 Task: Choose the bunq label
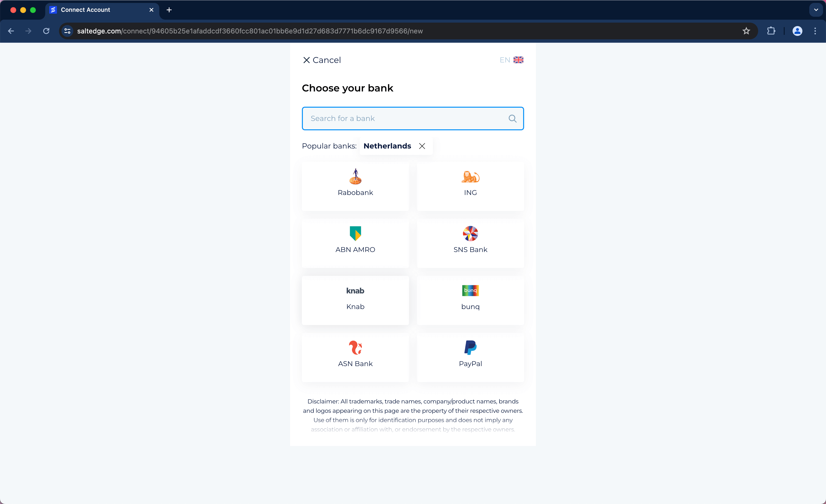pos(470,307)
